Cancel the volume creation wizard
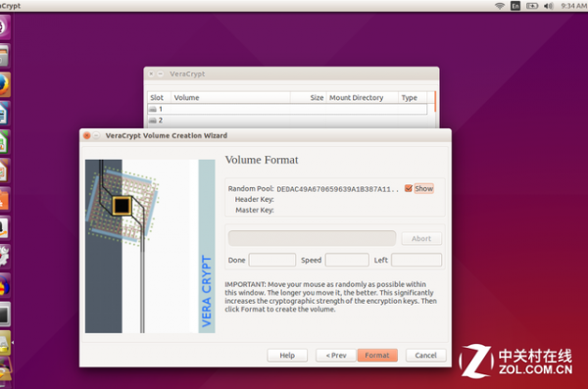588x389 pixels. coord(425,356)
